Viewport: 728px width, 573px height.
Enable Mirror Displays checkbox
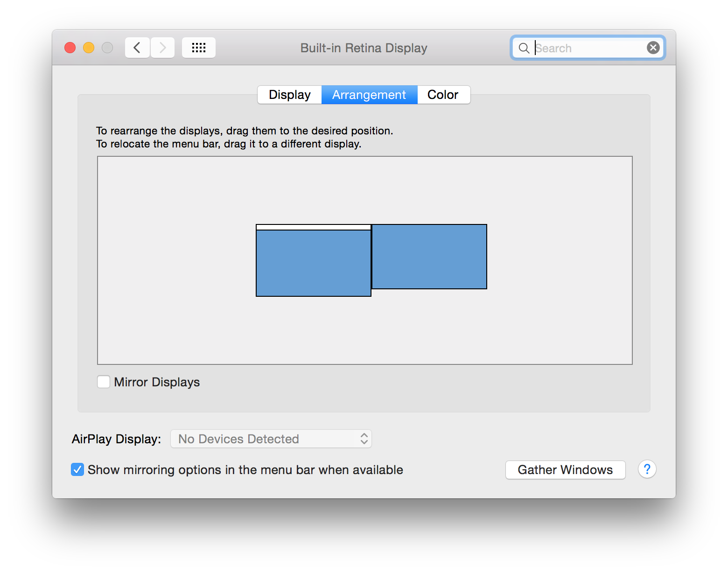[x=104, y=382]
